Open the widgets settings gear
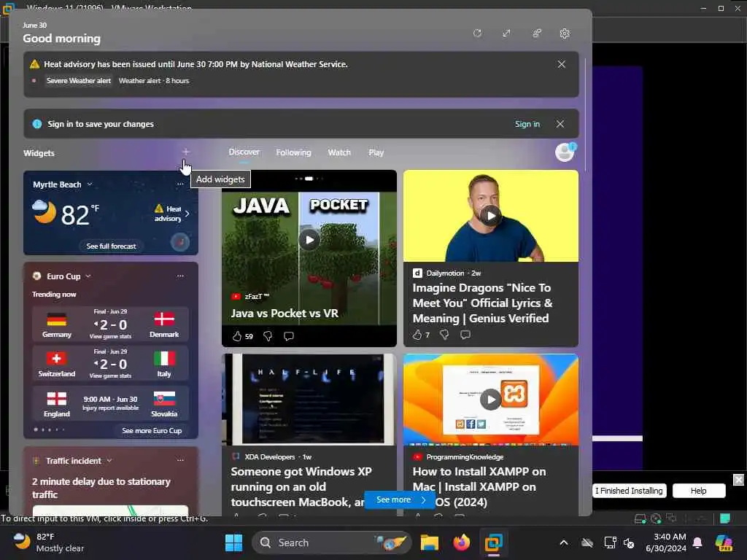The height and width of the screenshot is (560, 747). [565, 34]
